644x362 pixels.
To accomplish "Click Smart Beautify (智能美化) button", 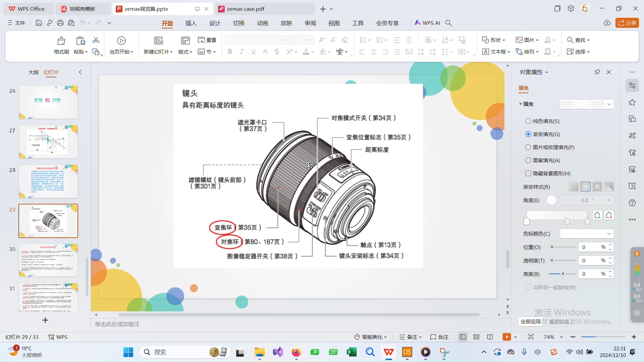I will pyautogui.click(x=371, y=337).
